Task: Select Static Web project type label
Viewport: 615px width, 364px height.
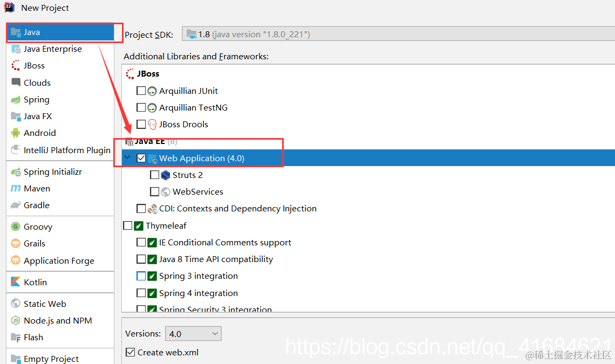Action: point(45,304)
